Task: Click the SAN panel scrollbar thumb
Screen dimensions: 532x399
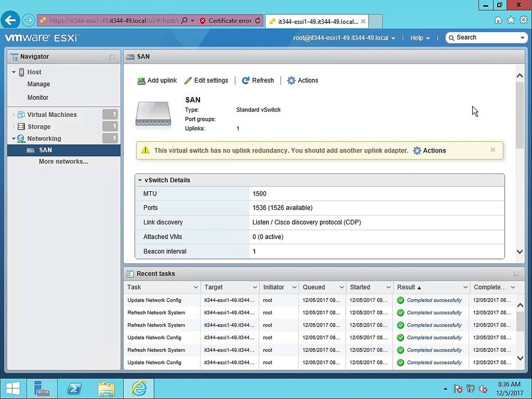Action: 519,115
